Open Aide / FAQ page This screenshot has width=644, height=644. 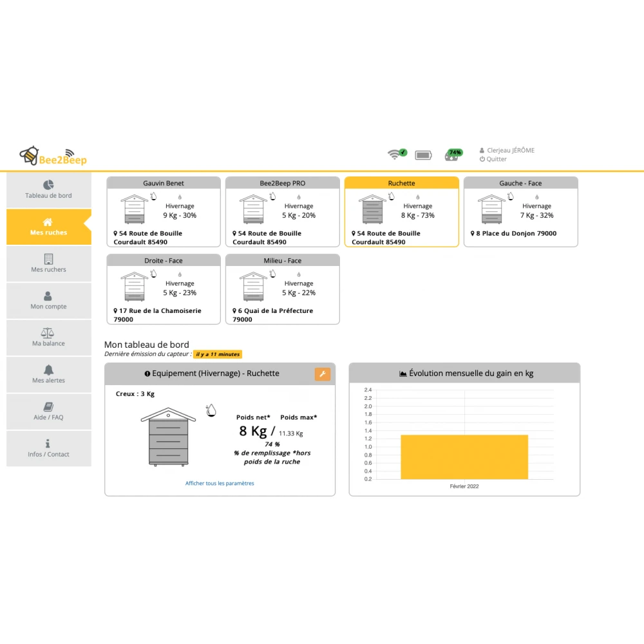(x=48, y=412)
